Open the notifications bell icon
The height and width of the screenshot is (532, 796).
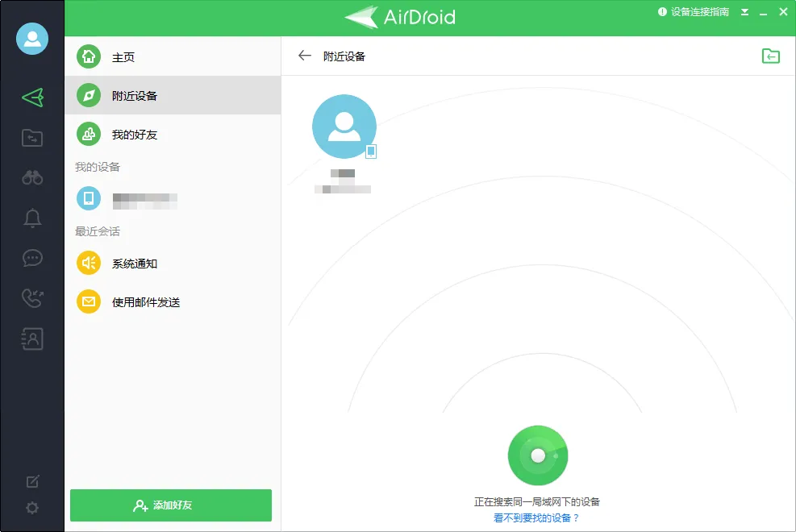[32, 218]
